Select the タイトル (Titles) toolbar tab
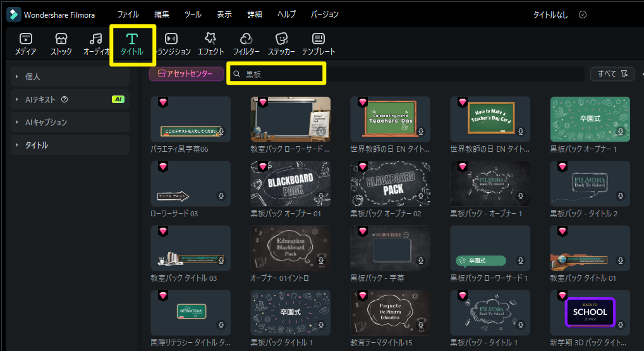 [x=132, y=44]
